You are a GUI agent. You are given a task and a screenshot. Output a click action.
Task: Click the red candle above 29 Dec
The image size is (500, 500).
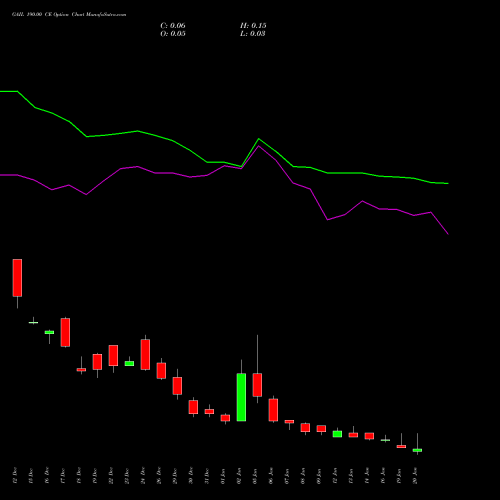[177, 386]
